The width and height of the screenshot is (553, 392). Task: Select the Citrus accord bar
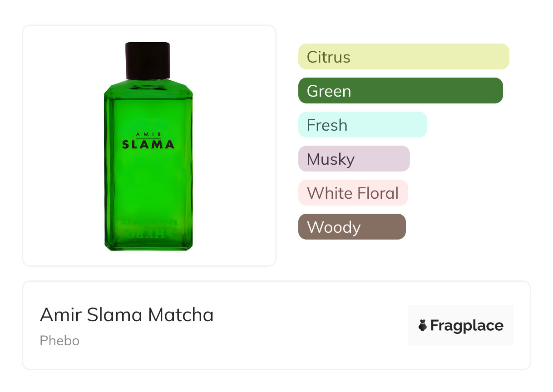pos(404,57)
